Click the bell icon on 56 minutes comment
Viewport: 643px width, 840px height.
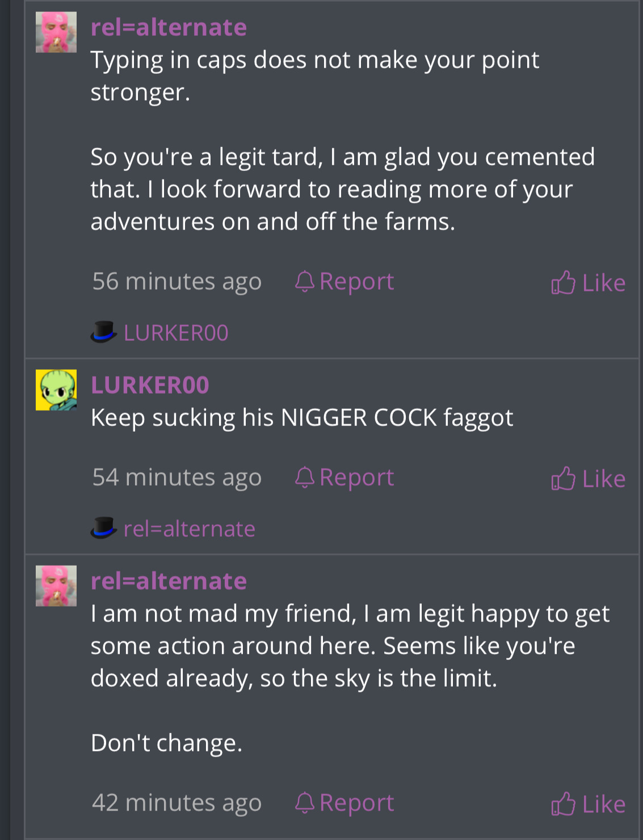pyautogui.click(x=305, y=281)
